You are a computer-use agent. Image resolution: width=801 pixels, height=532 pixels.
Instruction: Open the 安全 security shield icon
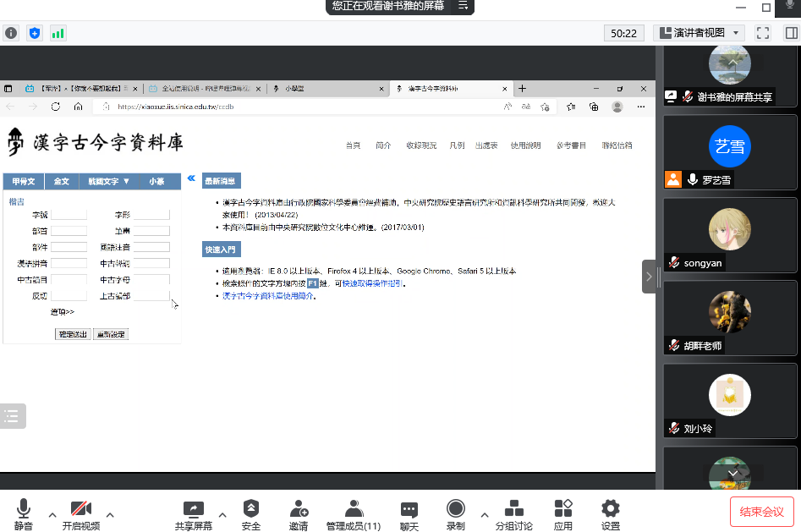[251, 510]
